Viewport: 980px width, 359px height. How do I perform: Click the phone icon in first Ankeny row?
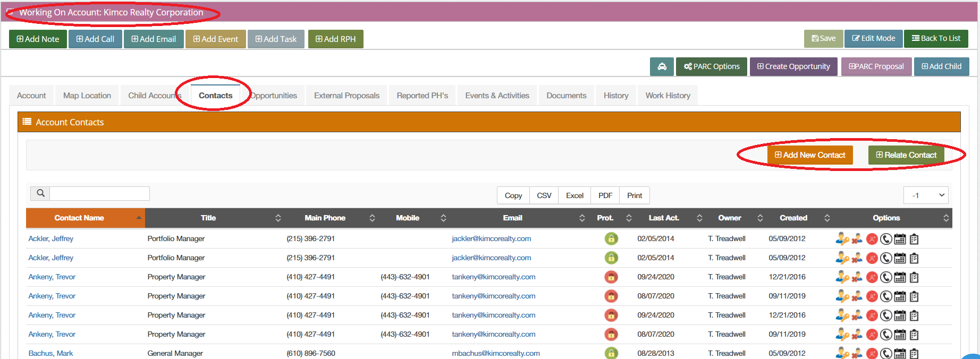[x=886, y=277]
